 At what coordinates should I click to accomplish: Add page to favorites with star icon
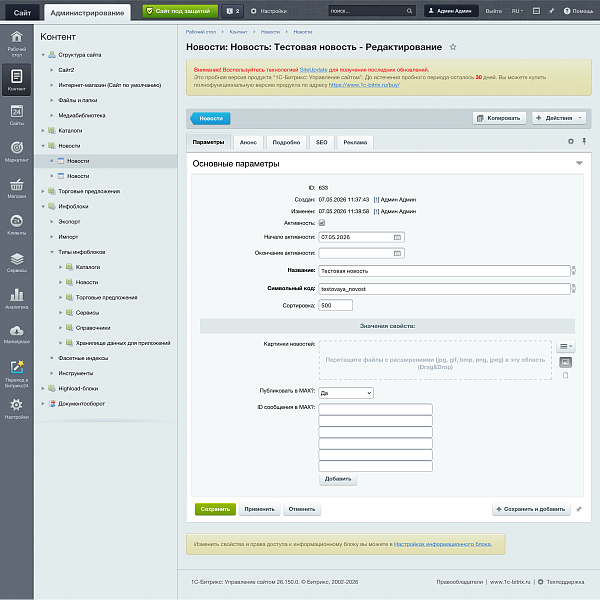click(453, 47)
